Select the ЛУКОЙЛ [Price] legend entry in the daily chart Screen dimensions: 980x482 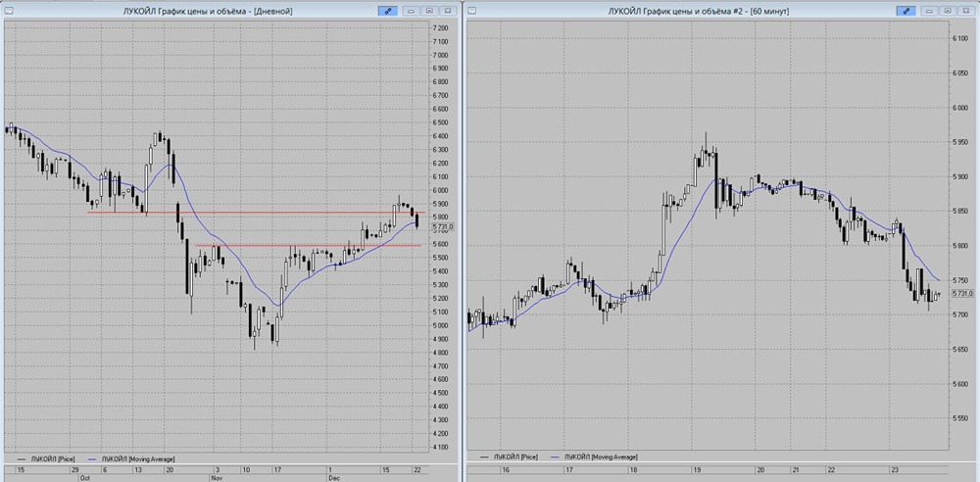click(45, 458)
